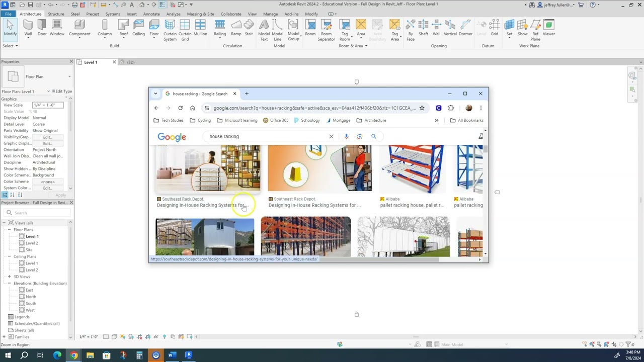The width and height of the screenshot is (644, 362).
Task: Select the Grid datum tool
Action: tap(495, 28)
